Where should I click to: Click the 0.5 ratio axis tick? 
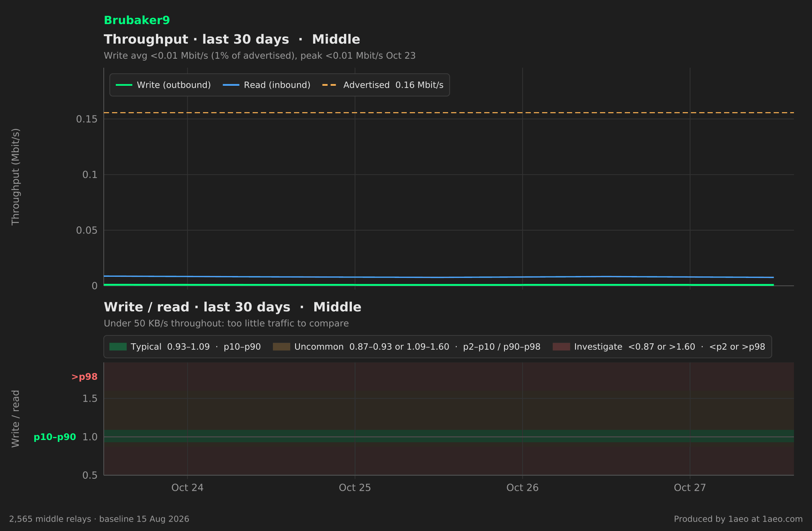point(90,475)
